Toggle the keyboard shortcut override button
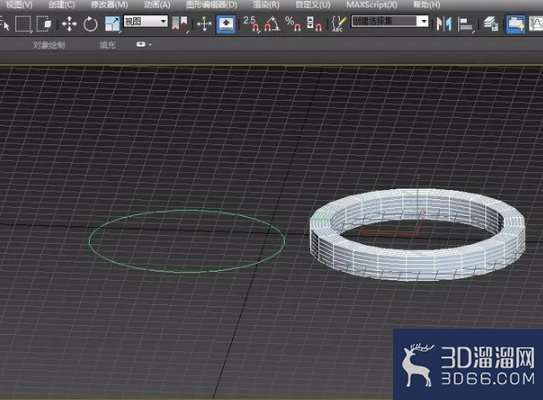Image resolution: width=543 pixels, height=400 pixels. coord(226,24)
